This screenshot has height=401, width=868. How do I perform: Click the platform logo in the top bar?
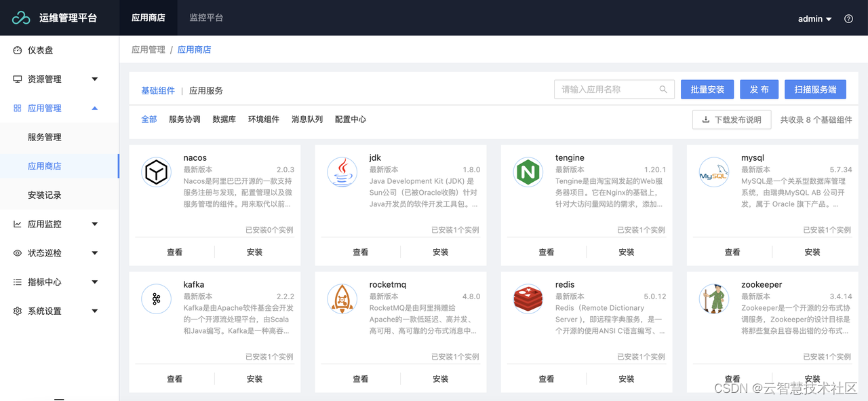point(22,18)
